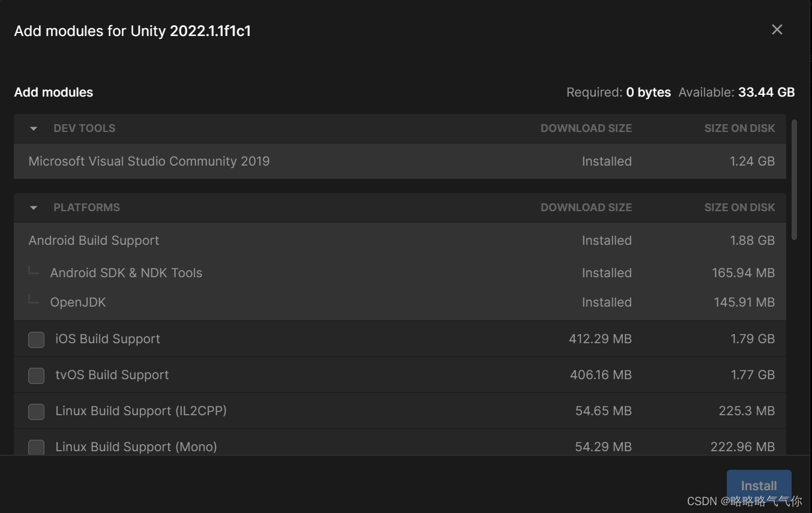Check iOS Build Support checkbox
812x513 pixels.
click(37, 340)
